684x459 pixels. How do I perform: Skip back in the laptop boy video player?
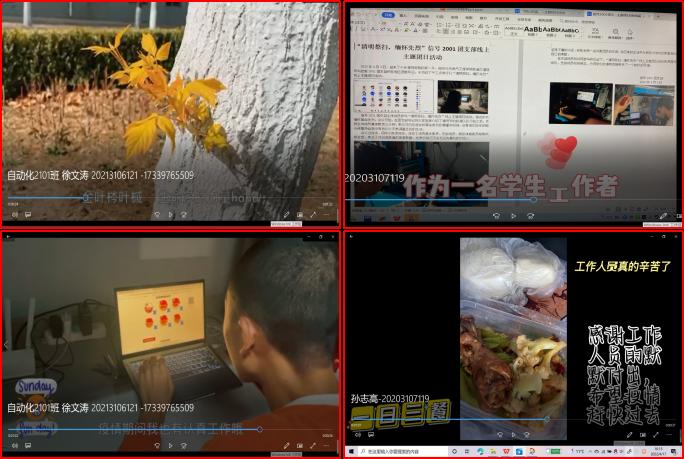157,445
